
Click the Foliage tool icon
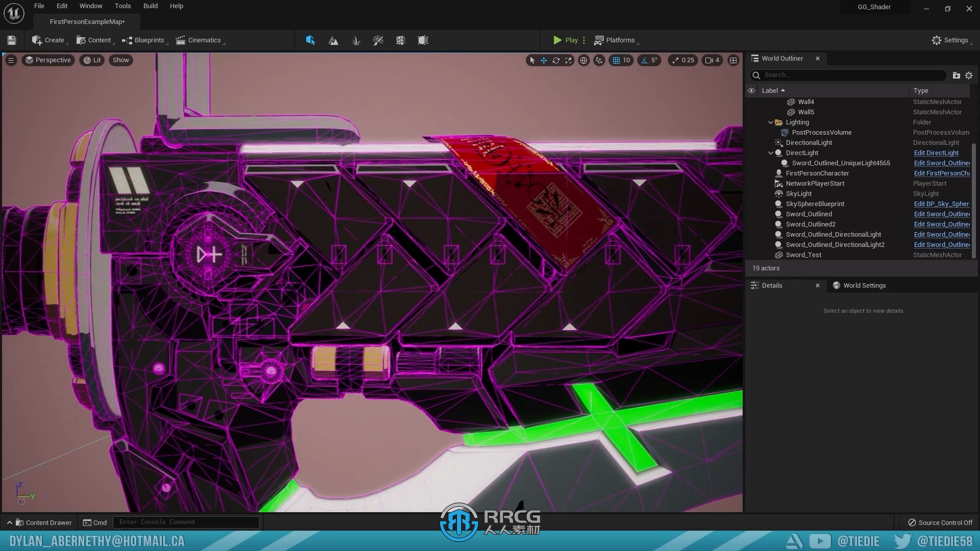(355, 40)
